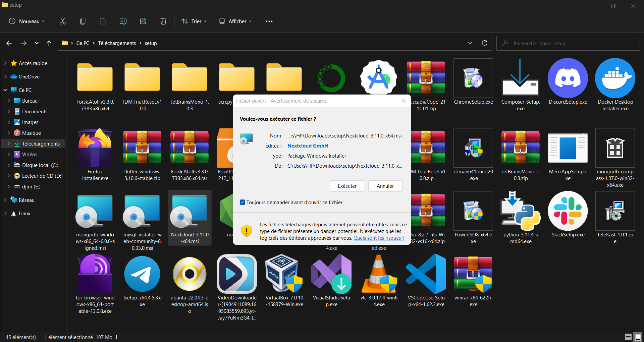644x342 pixels.
Task: Open Disque local (C:) drive
Action: point(40,165)
